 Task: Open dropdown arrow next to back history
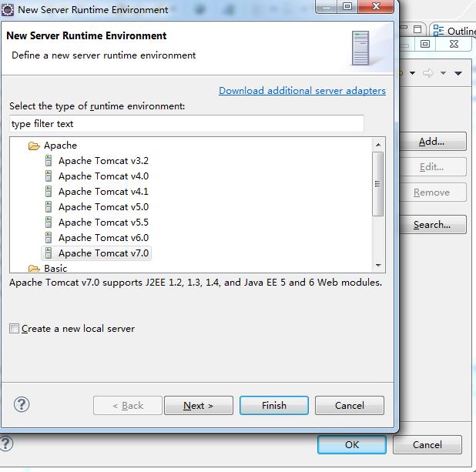[x=412, y=73]
